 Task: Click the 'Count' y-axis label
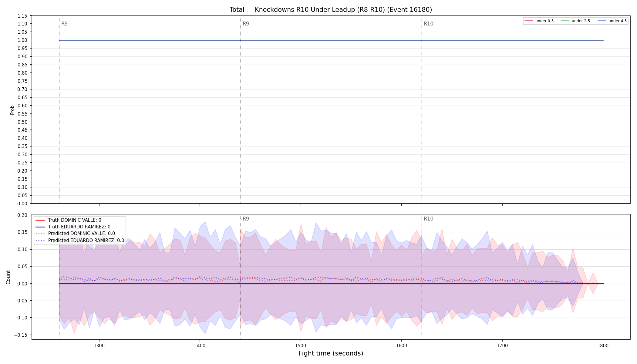coord(8,277)
